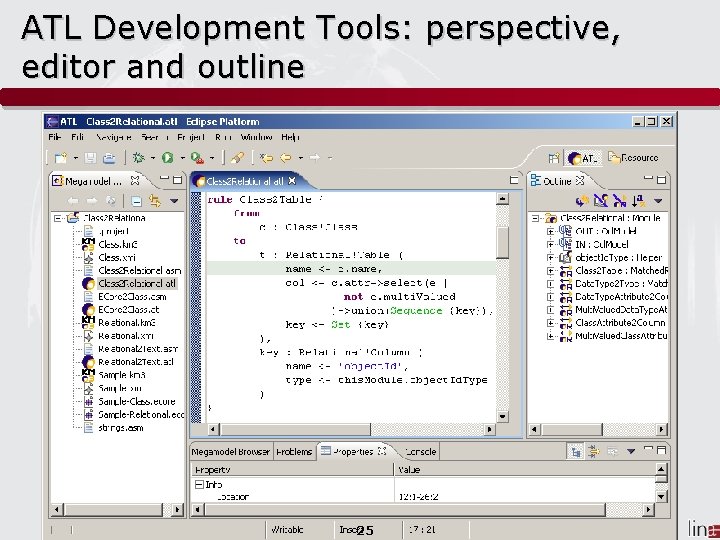Maximize the editor area

pos(514,180)
